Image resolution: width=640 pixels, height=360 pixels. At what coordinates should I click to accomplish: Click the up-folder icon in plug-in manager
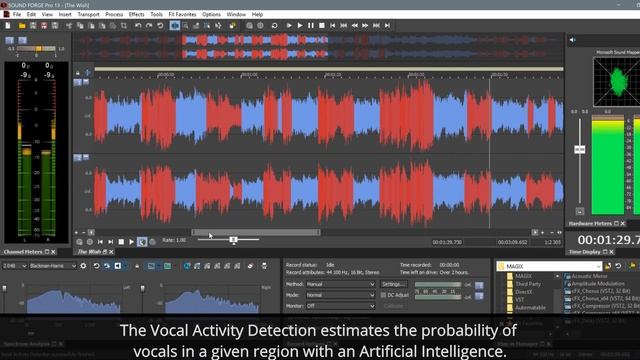[x=608, y=266]
